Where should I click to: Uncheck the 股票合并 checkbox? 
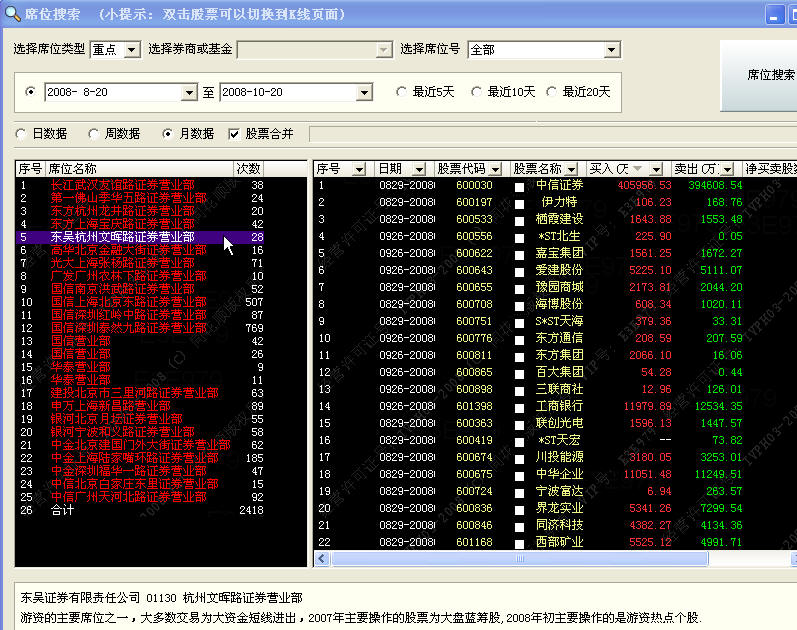click(235, 134)
